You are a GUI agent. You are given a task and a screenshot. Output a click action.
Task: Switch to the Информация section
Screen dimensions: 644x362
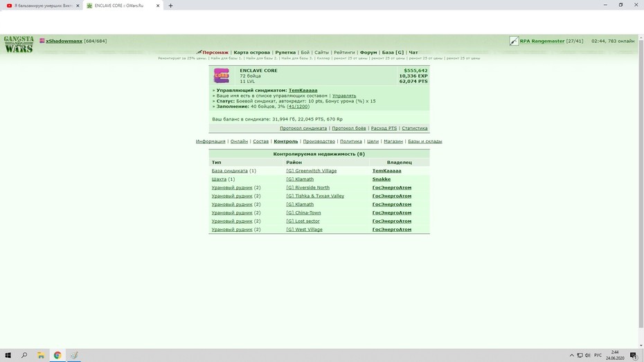(x=211, y=141)
